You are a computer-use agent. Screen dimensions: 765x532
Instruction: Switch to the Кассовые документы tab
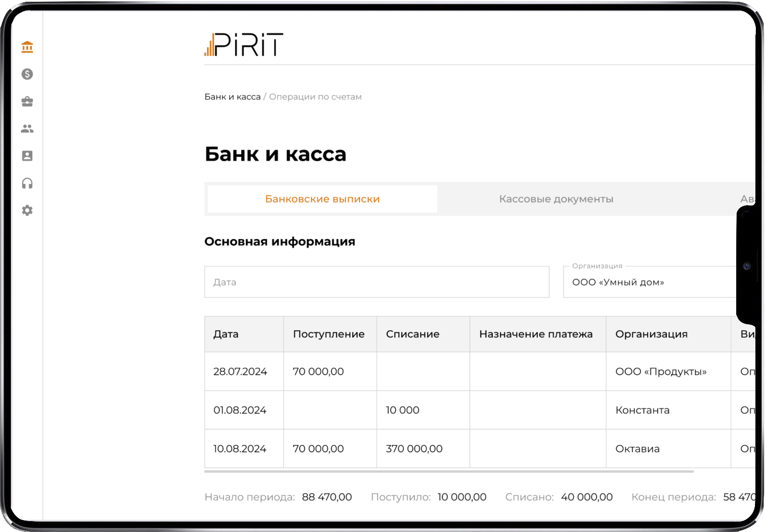556,199
